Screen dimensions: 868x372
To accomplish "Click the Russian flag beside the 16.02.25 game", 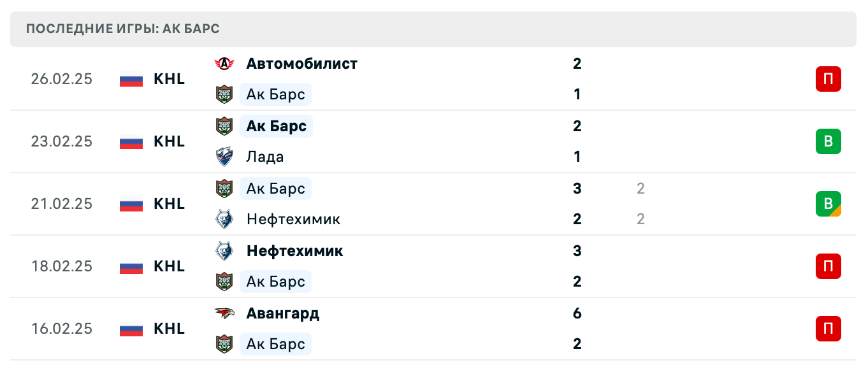I will click(x=130, y=329).
